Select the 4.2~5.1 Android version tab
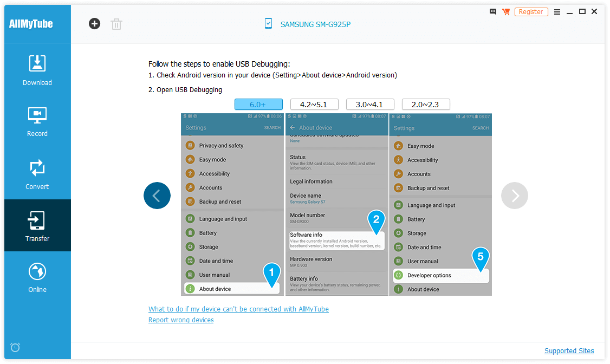Screen dimensions: 610x364 coord(314,104)
